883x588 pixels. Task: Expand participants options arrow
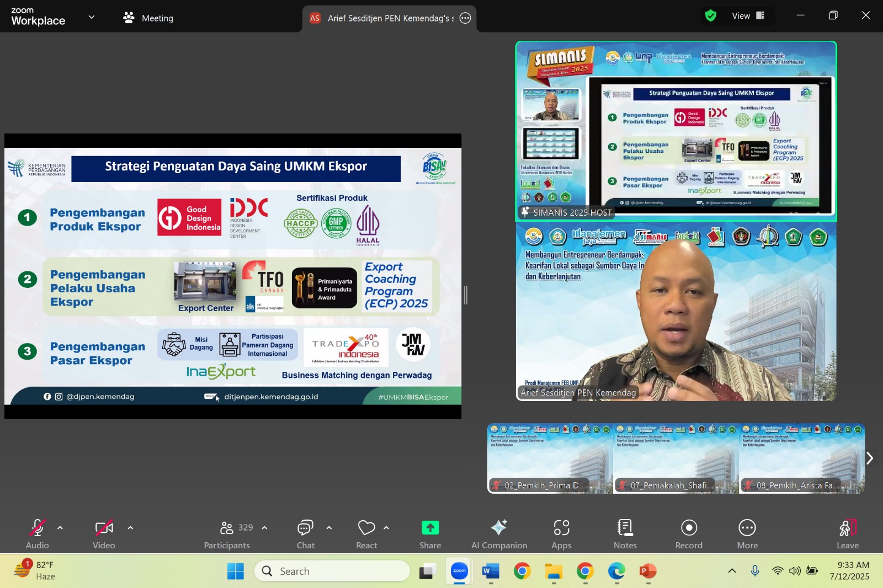click(x=264, y=528)
